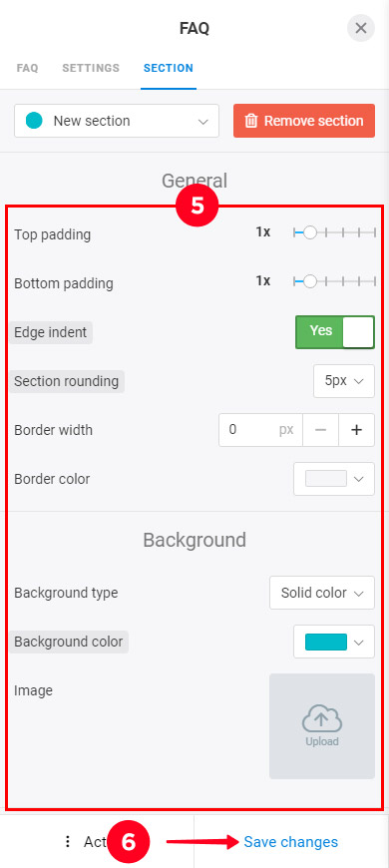Click the three-dot Actions menu icon
The image size is (389, 868).
[x=68, y=842]
